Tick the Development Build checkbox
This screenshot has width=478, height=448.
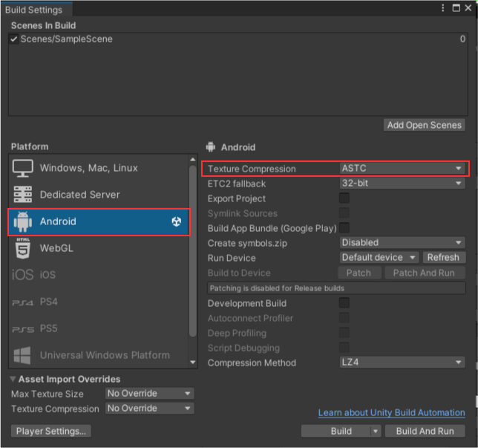344,303
